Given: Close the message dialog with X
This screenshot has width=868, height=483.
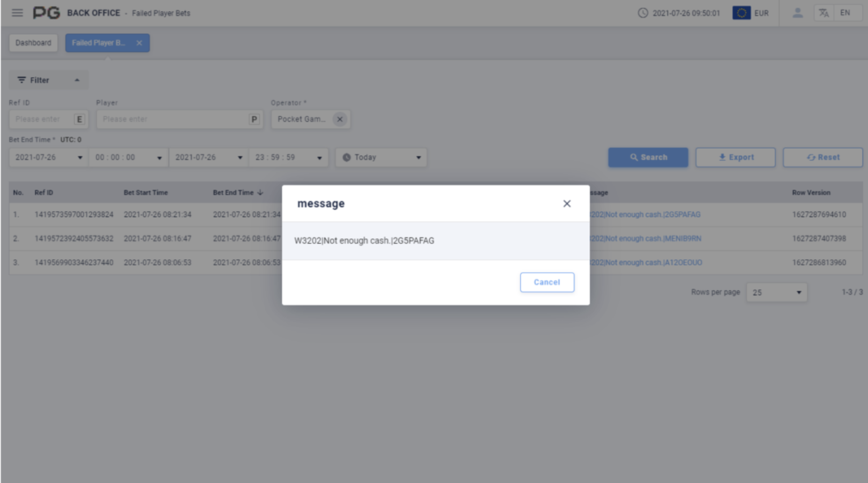Looking at the screenshot, I should coord(566,203).
